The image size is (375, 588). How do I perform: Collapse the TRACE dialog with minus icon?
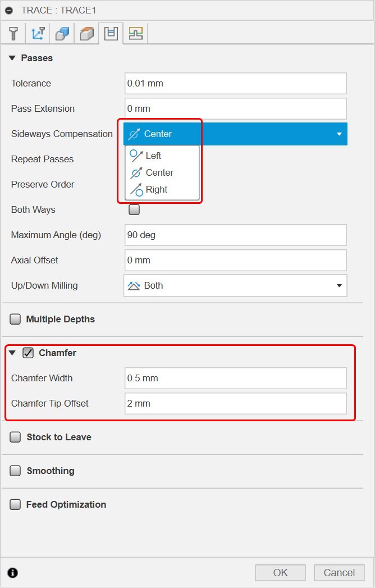coord(9,11)
